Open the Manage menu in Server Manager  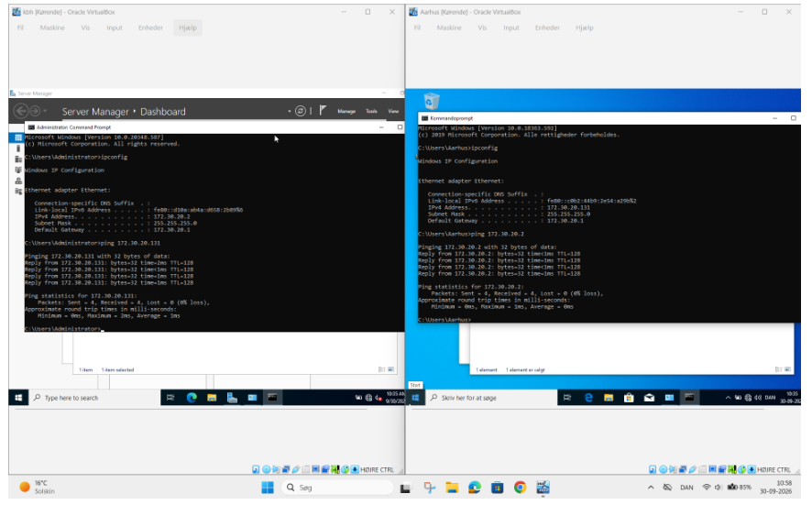(x=346, y=112)
